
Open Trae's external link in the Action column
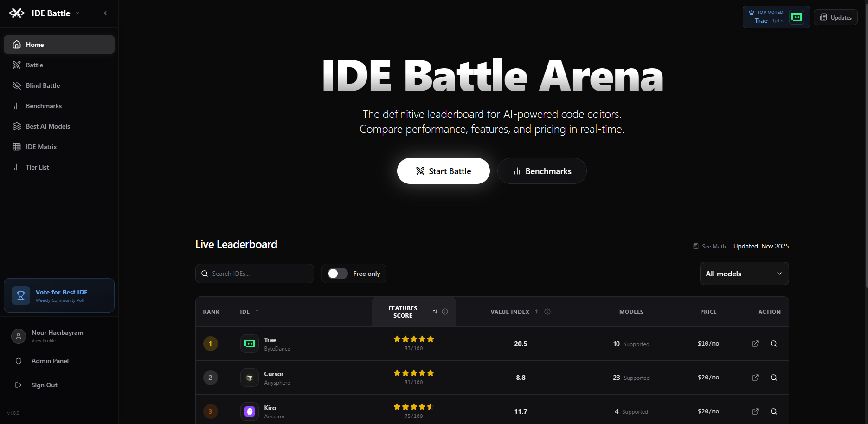[755, 344]
